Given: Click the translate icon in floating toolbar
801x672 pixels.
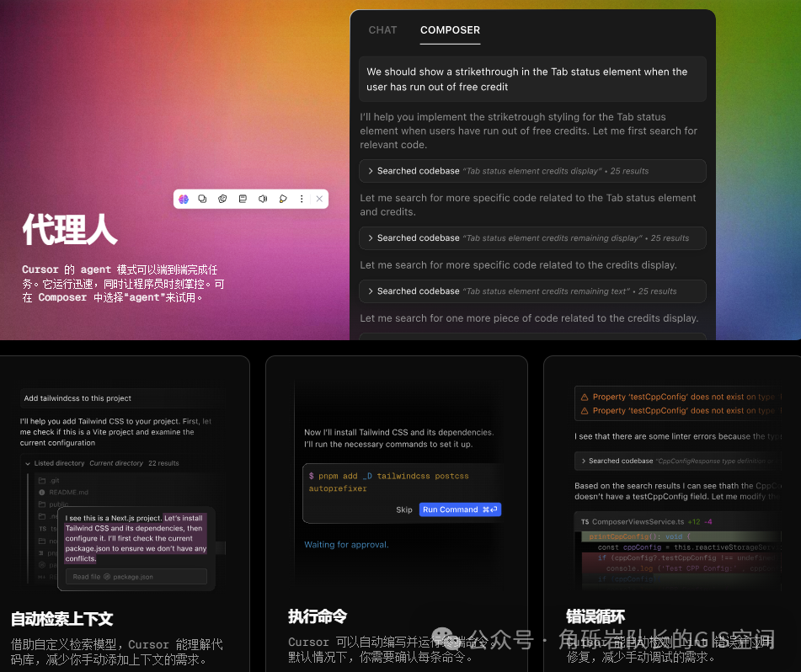Looking at the screenshot, I should [222, 199].
